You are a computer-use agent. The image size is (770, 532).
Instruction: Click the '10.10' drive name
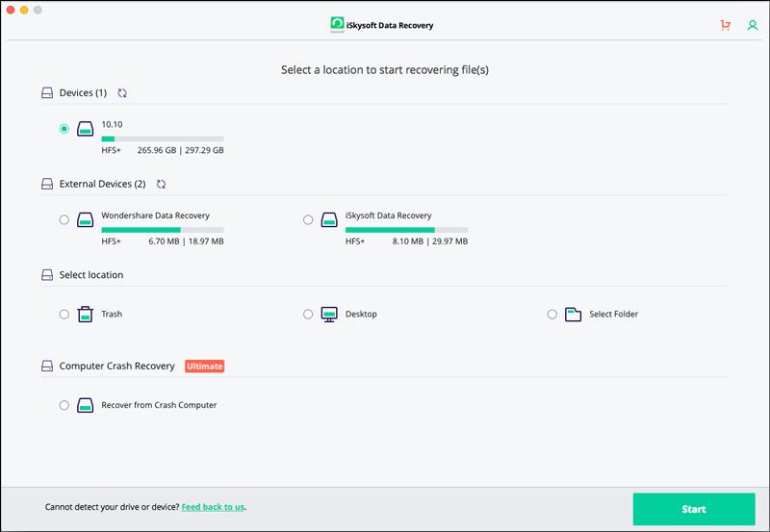click(x=112, y=125)
